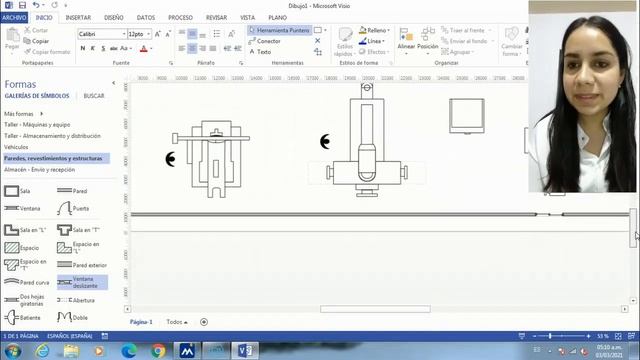Select the Herramienta Puntero pointer tool
The height and width of the screenshot is (360, 640).
pyautogui.click(x=280, y=30)
